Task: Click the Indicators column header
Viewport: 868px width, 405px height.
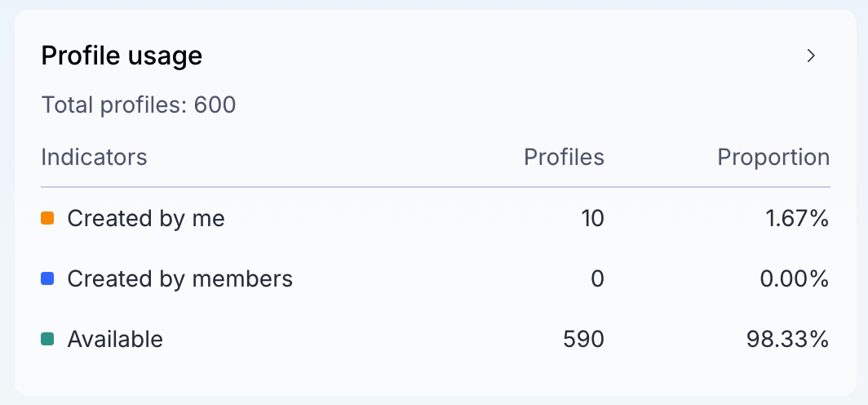Action: [94, 158]
